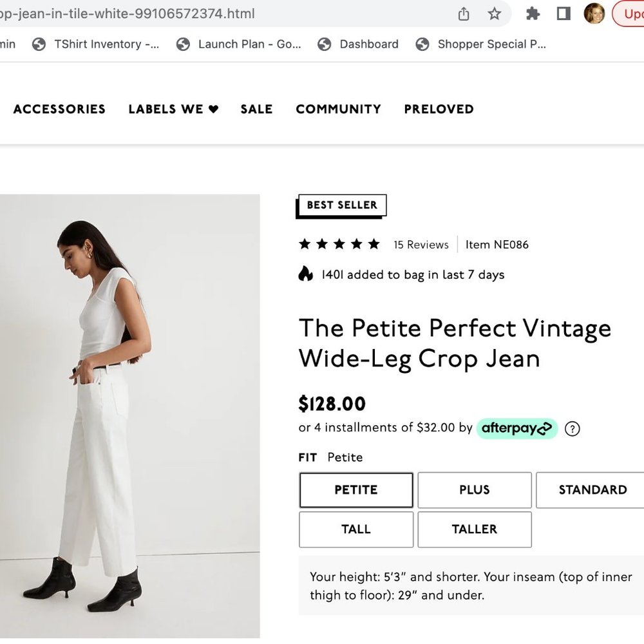This screenshot has height=644, width=644.
Task: Open the SALE navigation menu
Action: click(256, 109)
